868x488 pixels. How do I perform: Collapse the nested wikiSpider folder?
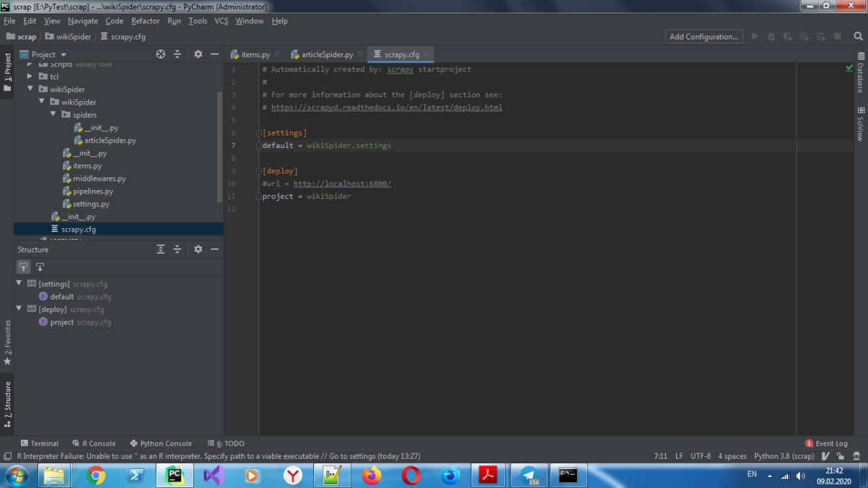point(42,102)
